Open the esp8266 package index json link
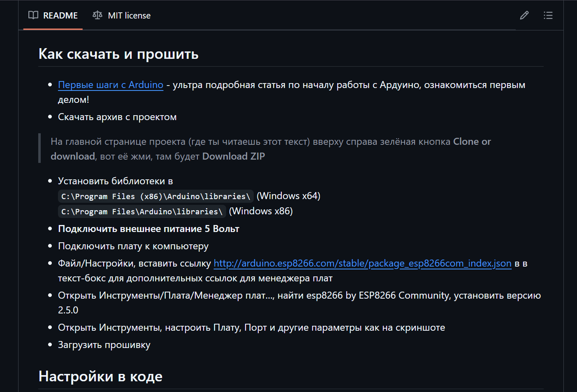577x392 pixels. [362, 263]
